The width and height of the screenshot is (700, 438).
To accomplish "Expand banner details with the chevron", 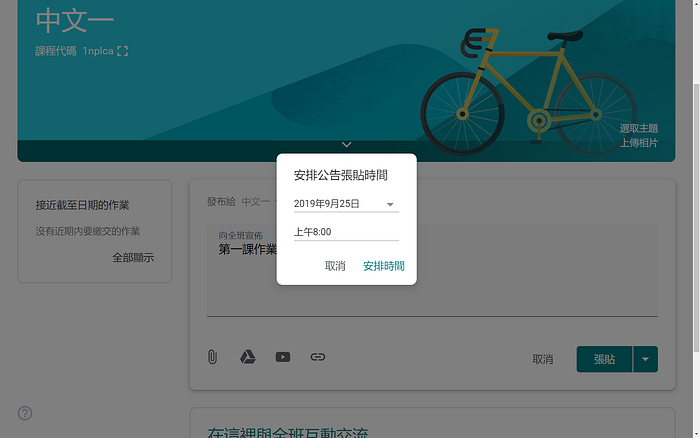I will (x=346, y=145).
